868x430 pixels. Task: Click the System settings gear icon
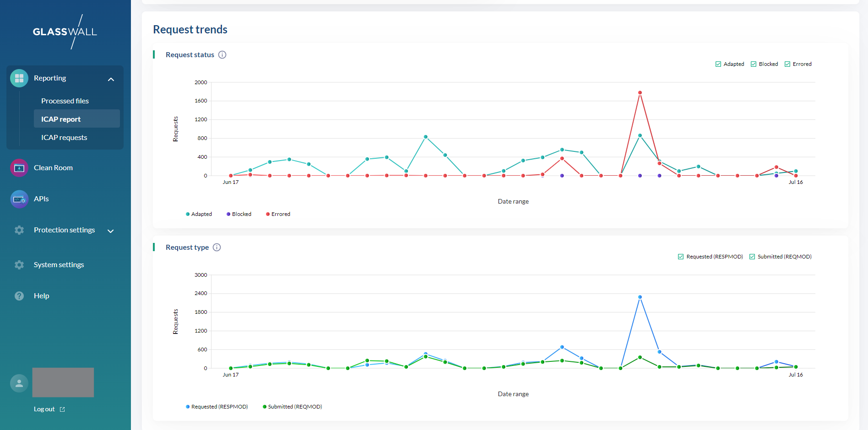click(19, 265)
